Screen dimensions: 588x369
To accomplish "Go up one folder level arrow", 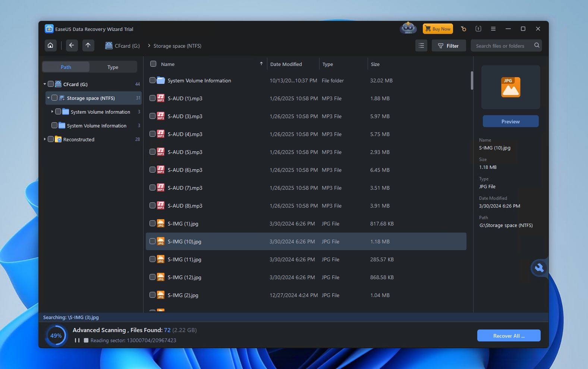I will coord(88,45).
